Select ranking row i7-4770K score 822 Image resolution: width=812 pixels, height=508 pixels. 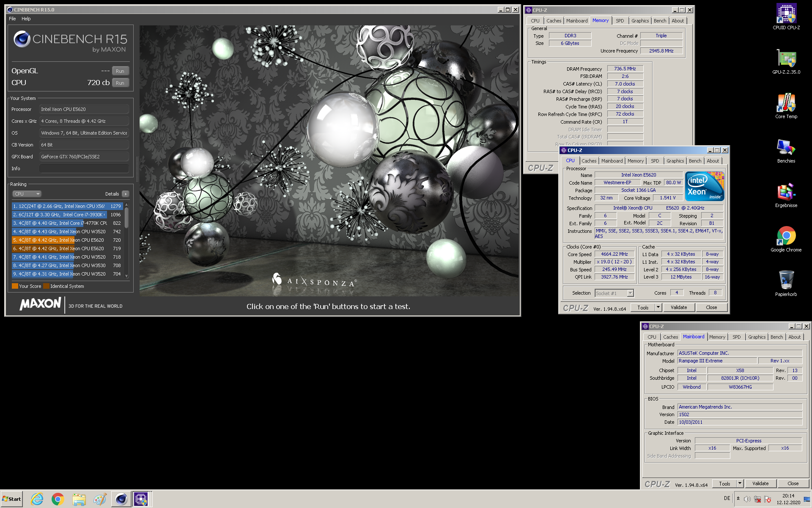point(67,223)
